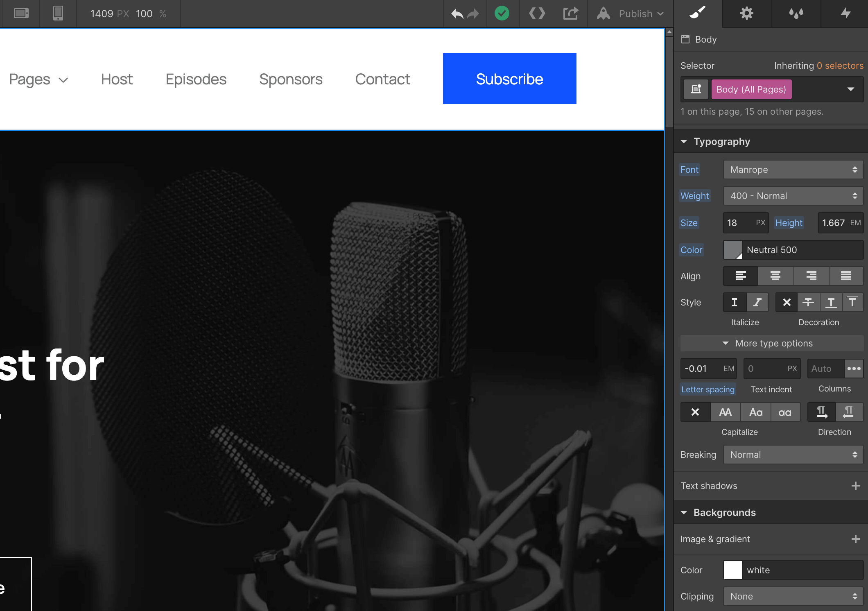The height and width of the screenshot is (611, 868).
Task: Open the Clipping dropdown set to None
Action: 793,596
